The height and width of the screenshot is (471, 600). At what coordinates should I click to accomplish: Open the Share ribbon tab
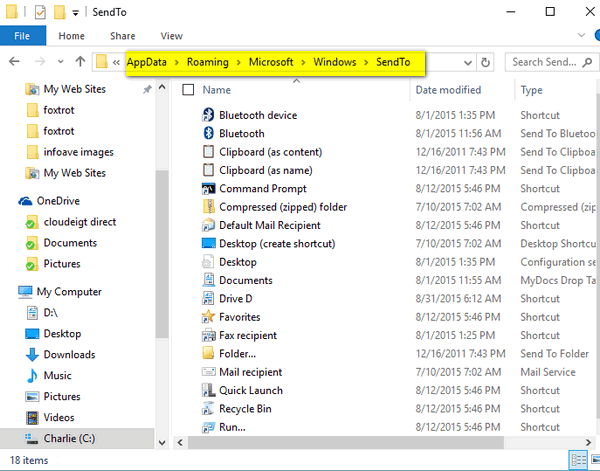tap(122, 36)
